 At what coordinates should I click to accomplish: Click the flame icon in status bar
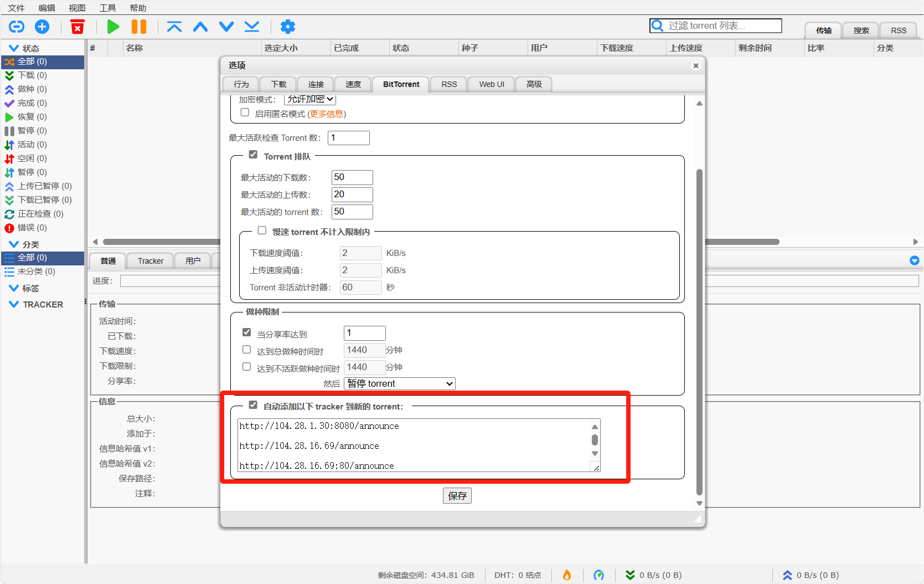567,575
